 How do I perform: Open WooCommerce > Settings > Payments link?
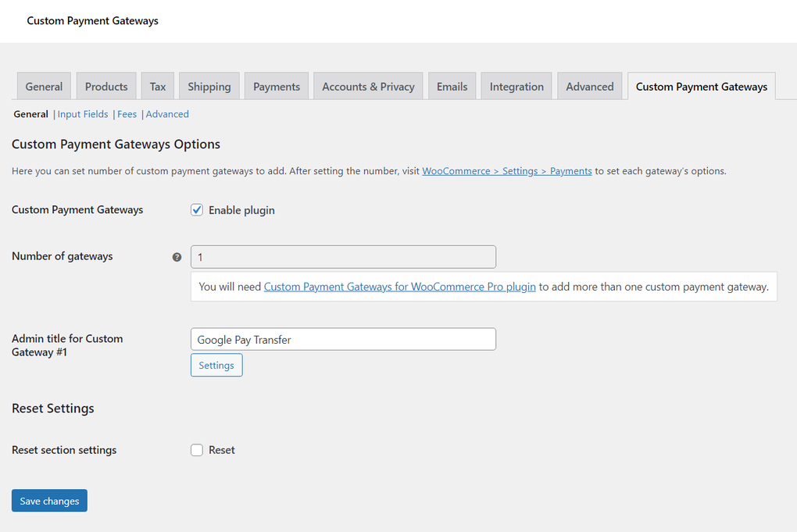tap(506, 170)
